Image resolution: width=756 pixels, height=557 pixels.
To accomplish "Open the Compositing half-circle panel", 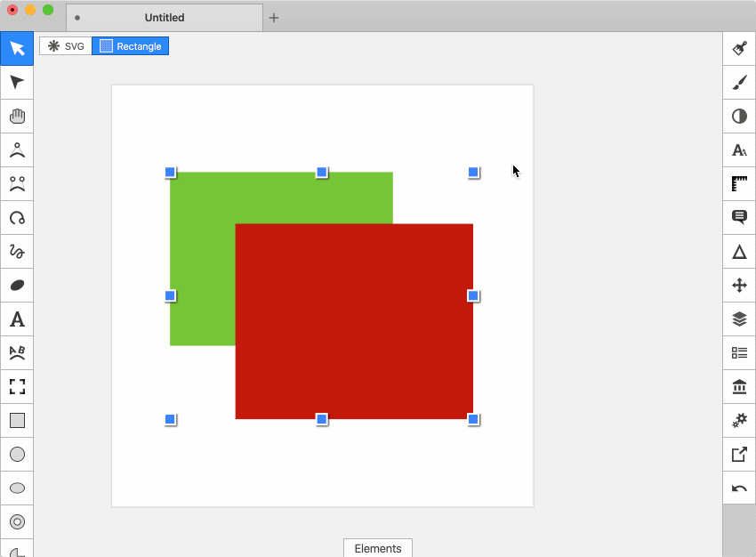I will tap(739, 116).
